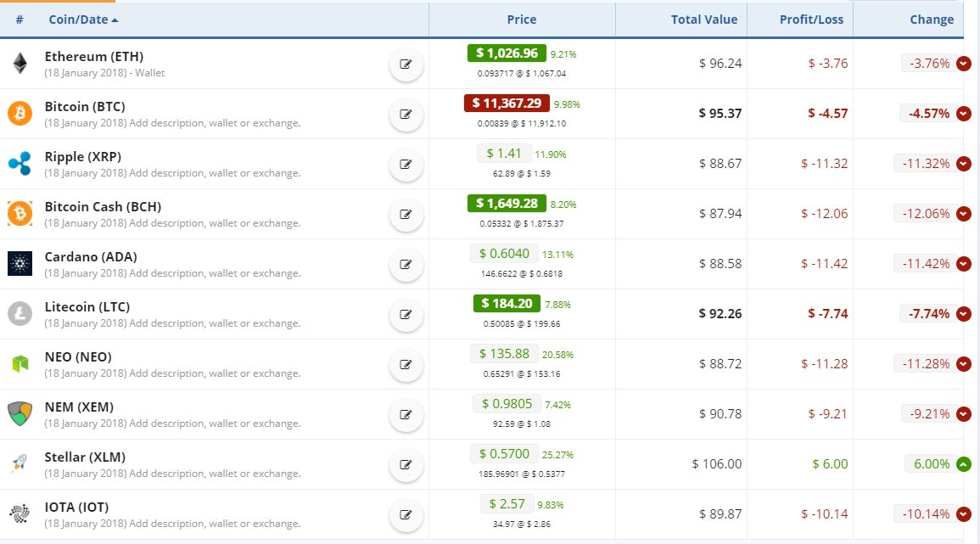Click the NEO coin logo

point(19,364)
